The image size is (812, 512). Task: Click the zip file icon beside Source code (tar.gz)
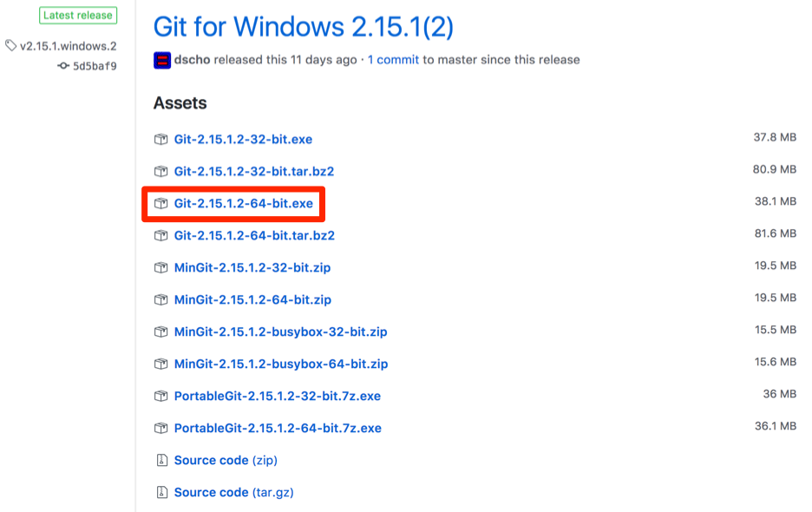click(x=162, y=492)
